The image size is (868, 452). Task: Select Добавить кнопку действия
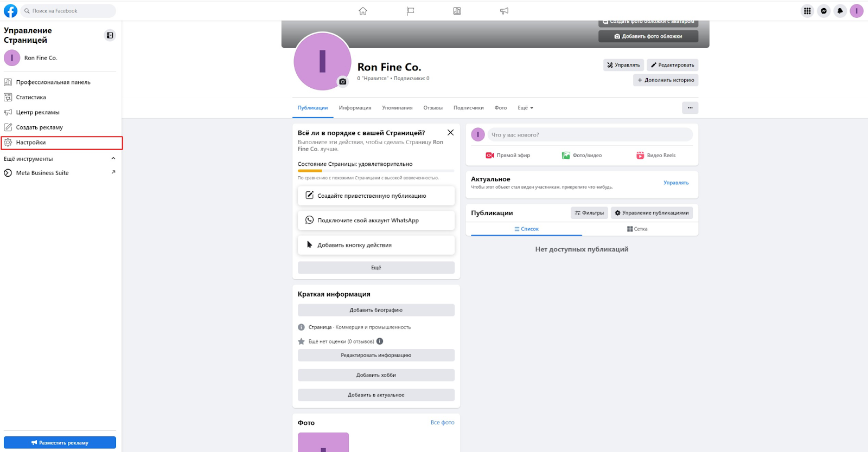point(376,245)
